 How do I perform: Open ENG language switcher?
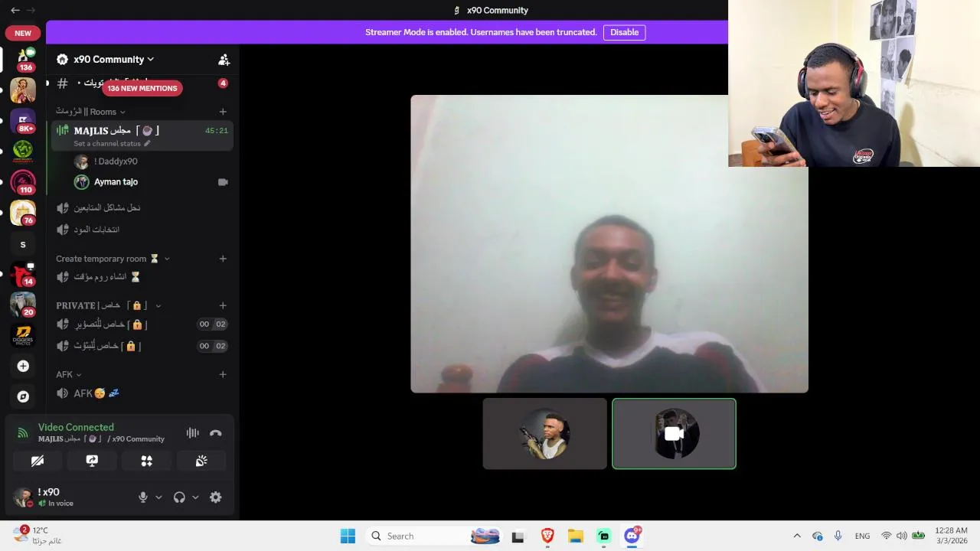coord(862,536)
